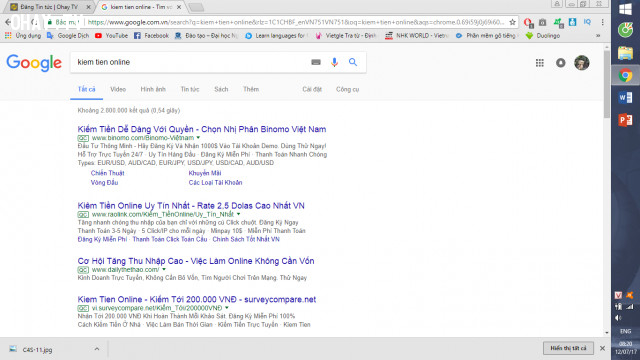640x360 pixels.
Task: Open Kiếm Tiền Online Uy Tín Nhất result
Action: 191,205
